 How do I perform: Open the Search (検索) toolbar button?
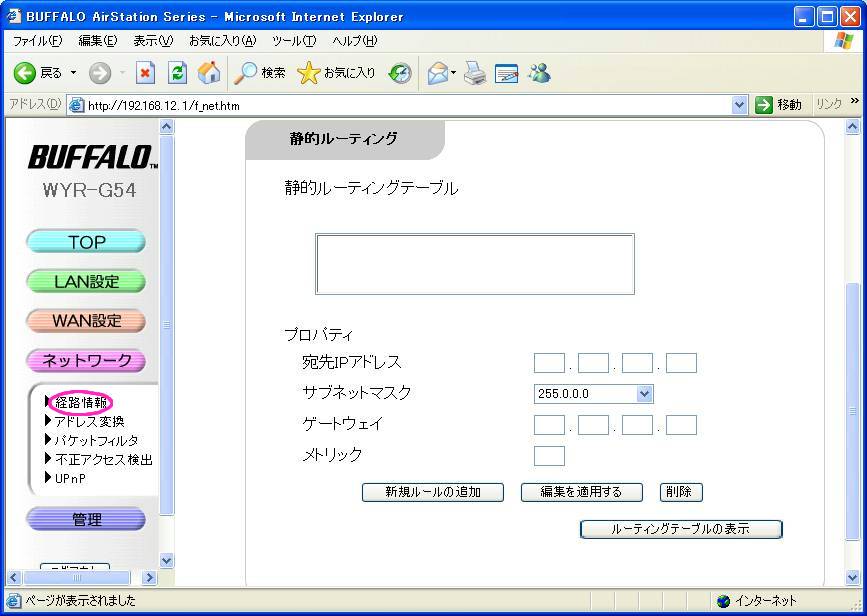[x=260, y=73]
